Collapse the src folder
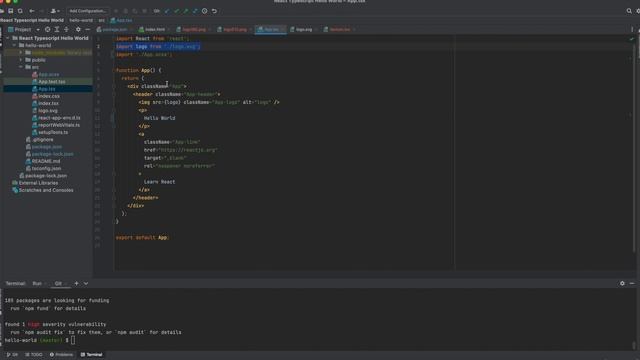Image resolution: width=640 pixels, height=360 pixels. coord(21,67)
